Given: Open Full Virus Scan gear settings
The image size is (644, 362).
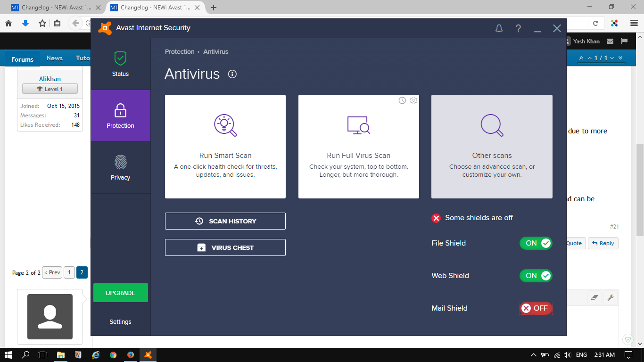Looking at the screenshot, I should pyautogui.click(x=413, y=100).
